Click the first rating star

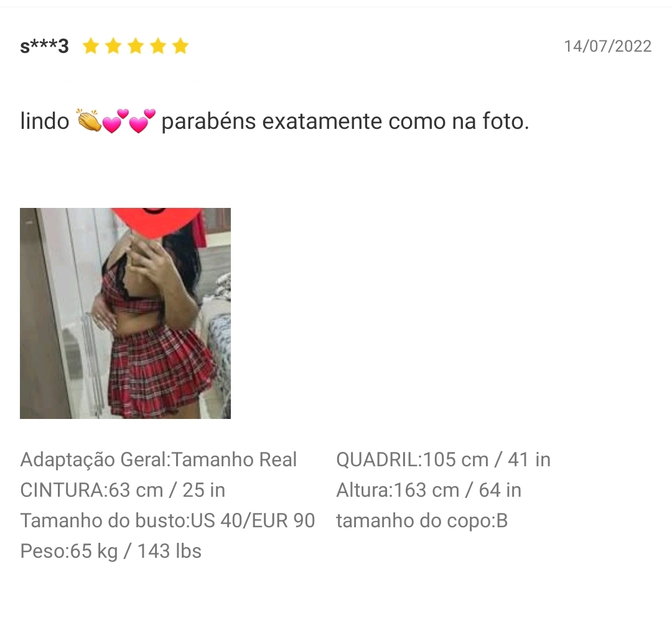point(91,46)
